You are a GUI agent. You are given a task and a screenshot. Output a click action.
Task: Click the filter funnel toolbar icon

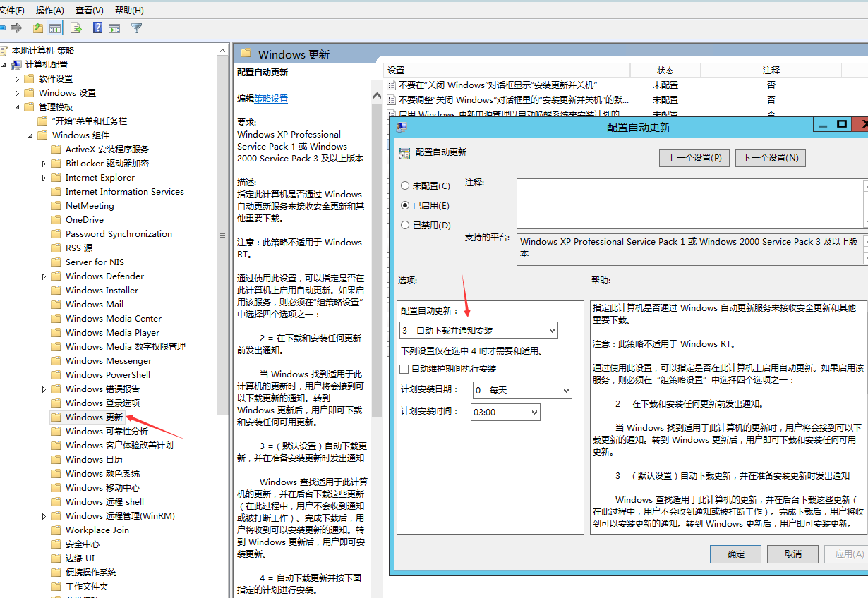[x=137, y=28]
